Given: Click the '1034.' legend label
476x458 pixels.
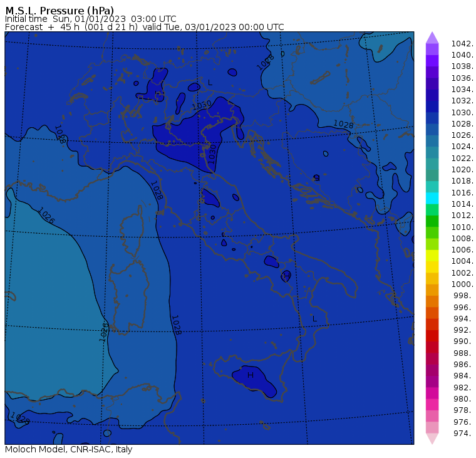Looking at the screenshot, I should (462, 90).
